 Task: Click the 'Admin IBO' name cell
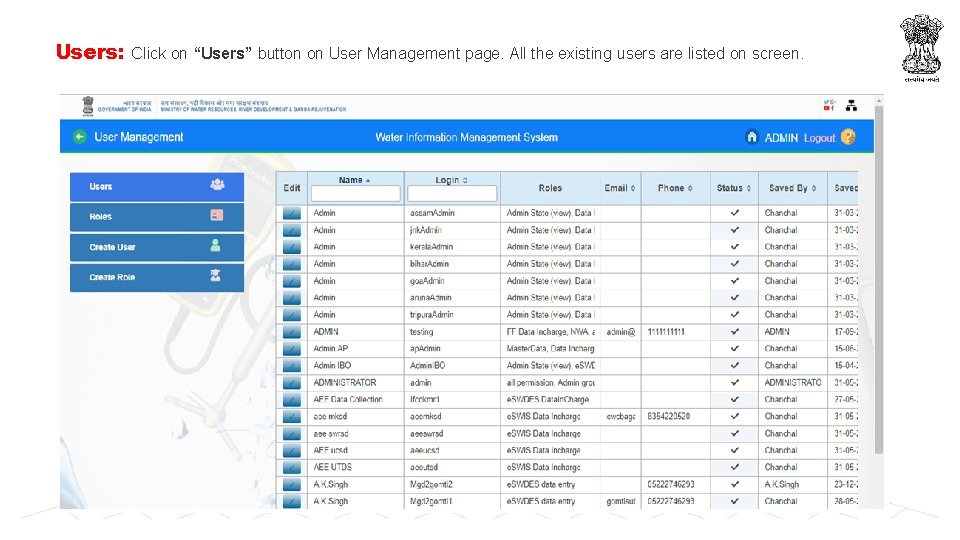[332, 366]
